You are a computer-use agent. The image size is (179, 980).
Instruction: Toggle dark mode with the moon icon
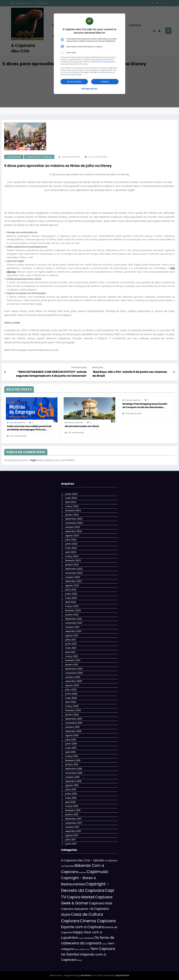(x=160, y=31)
